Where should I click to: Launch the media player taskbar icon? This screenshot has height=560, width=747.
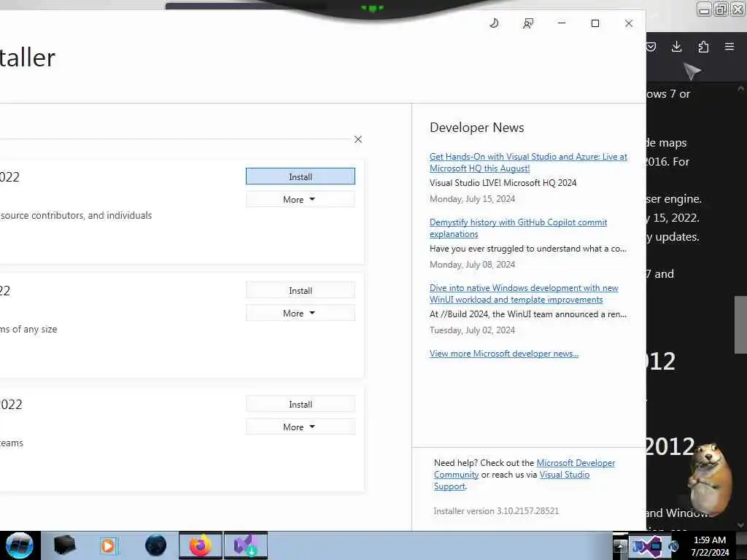[108, 545]
